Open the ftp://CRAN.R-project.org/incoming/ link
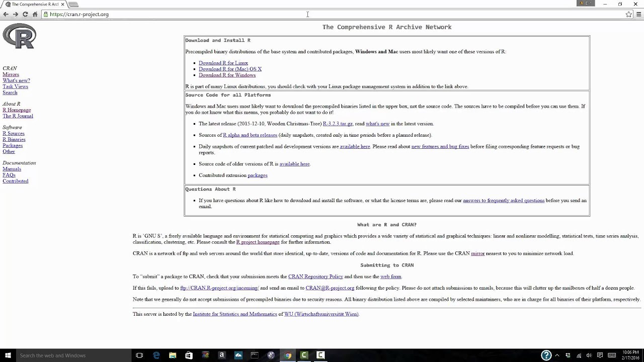The width and height of the screenshot is (644, 362). (219, 288)
